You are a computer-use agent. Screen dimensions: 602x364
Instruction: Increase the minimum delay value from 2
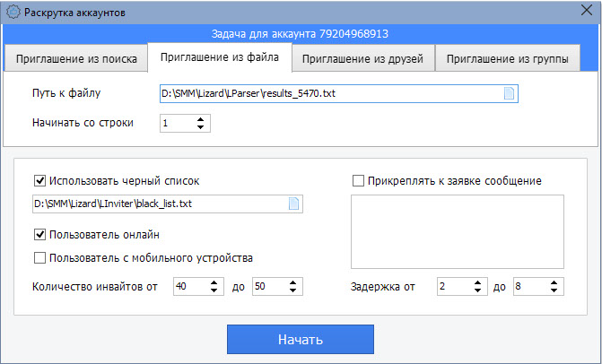(477, 283)
